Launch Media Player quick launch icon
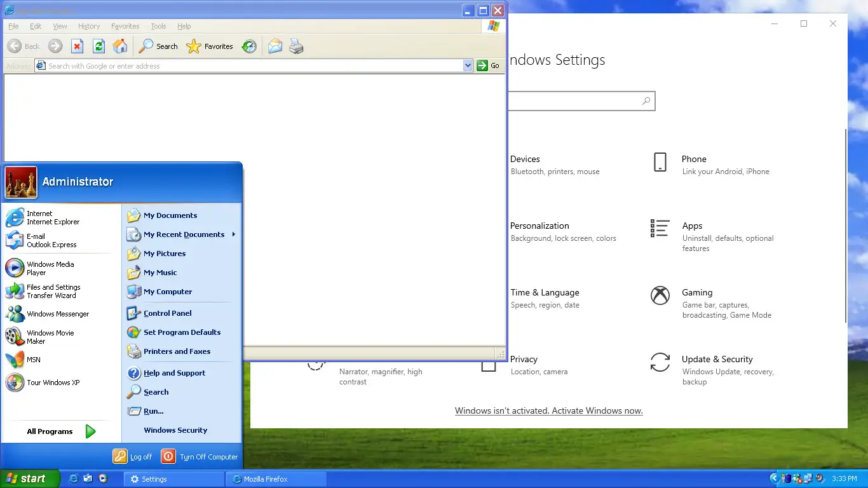868x488 pixels. coord(103,478)
